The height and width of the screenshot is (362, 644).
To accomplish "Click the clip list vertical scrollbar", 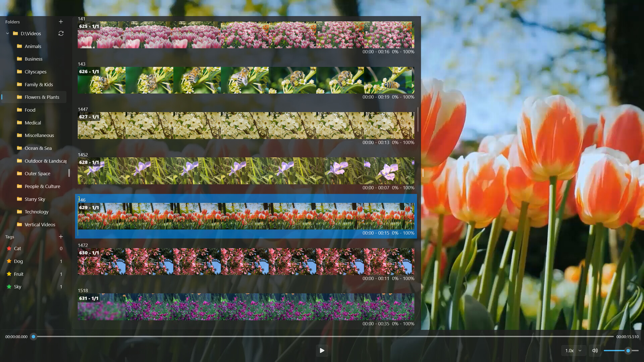I will [418, 120].
